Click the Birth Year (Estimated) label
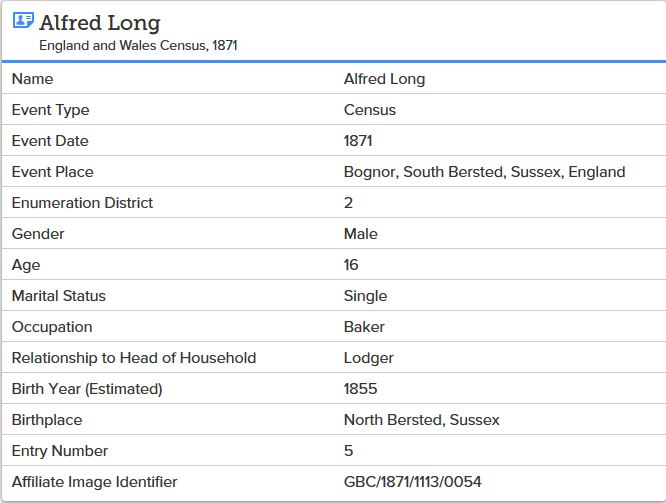 tap(87, 389)
